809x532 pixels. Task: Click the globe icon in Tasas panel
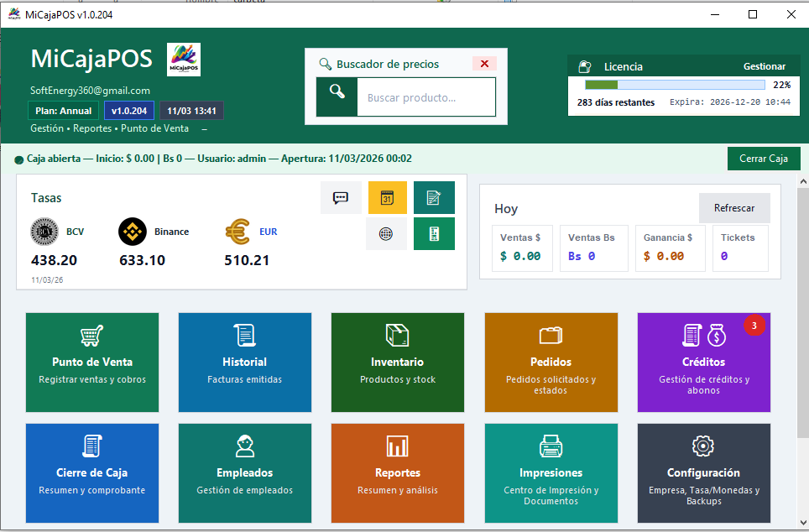[387, 234]
